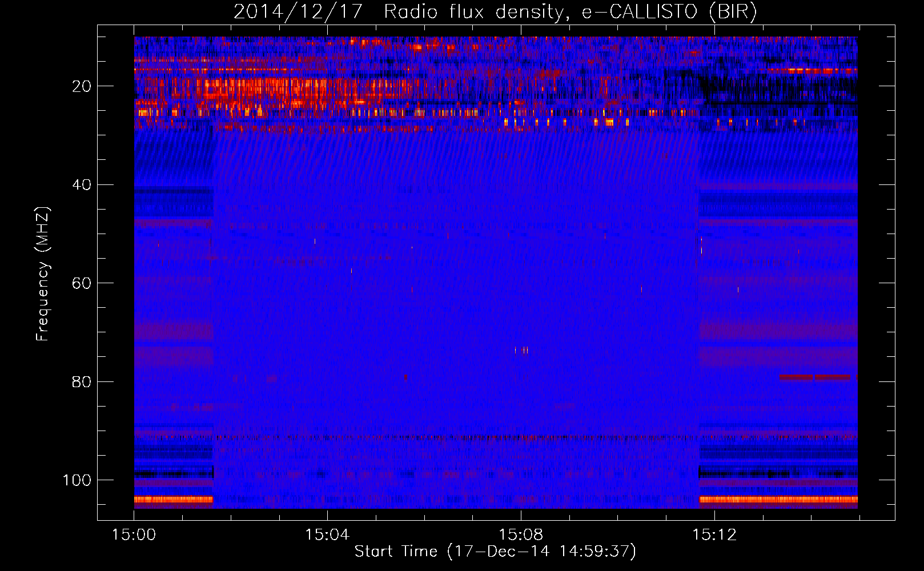Click the 20 frequency tick label
The image size is (924, 571).
pyautogui.click(x=82, y=86)
